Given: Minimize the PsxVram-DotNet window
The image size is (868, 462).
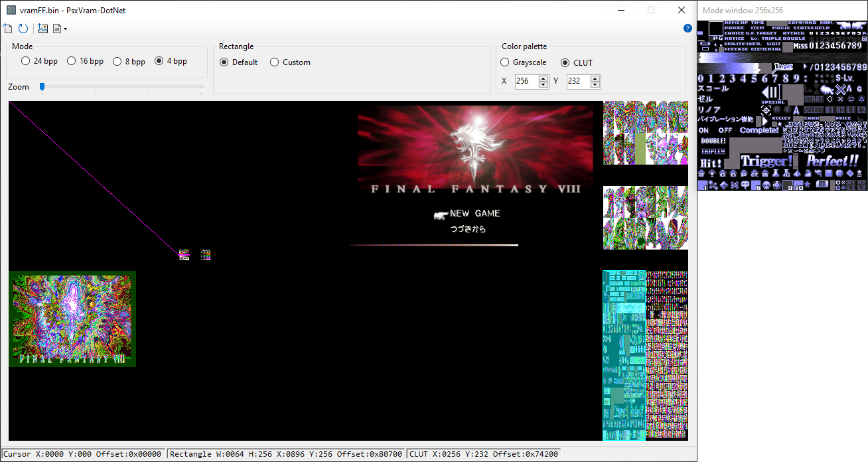Looking at the screenshot, I should click(x=620, y=10).
